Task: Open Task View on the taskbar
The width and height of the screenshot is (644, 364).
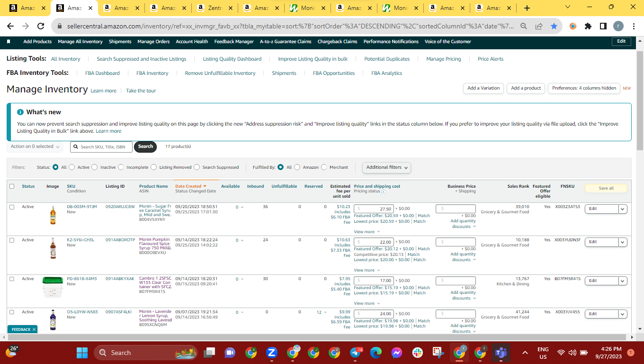Action: pyautogui.click(x=209, y=353)
